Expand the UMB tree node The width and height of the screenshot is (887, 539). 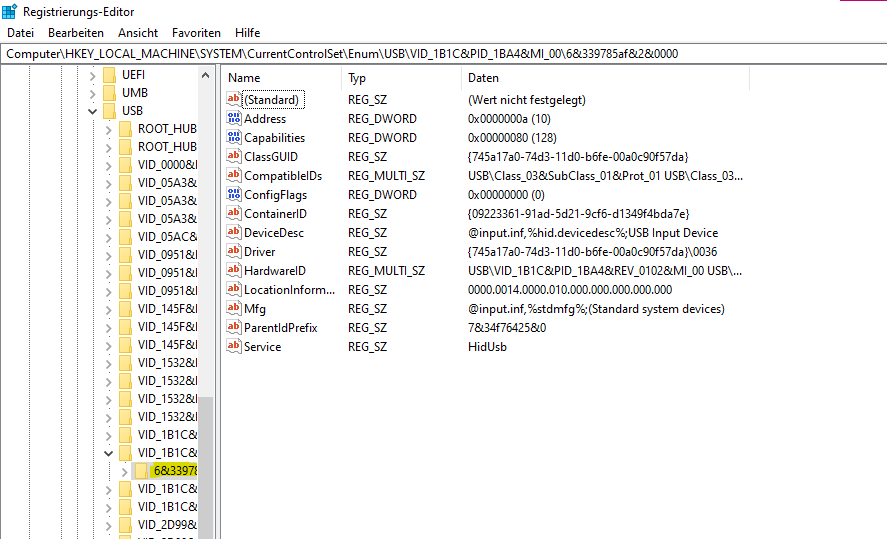(93, 93)
